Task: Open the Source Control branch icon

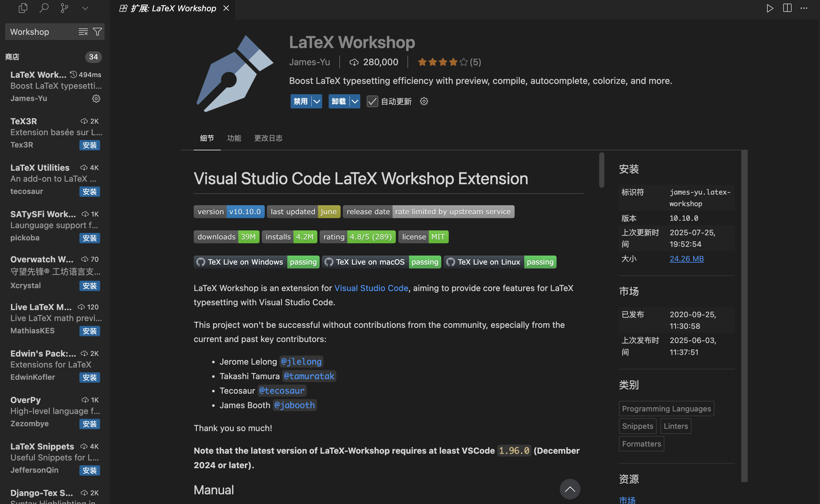Action: pos(64,8)
